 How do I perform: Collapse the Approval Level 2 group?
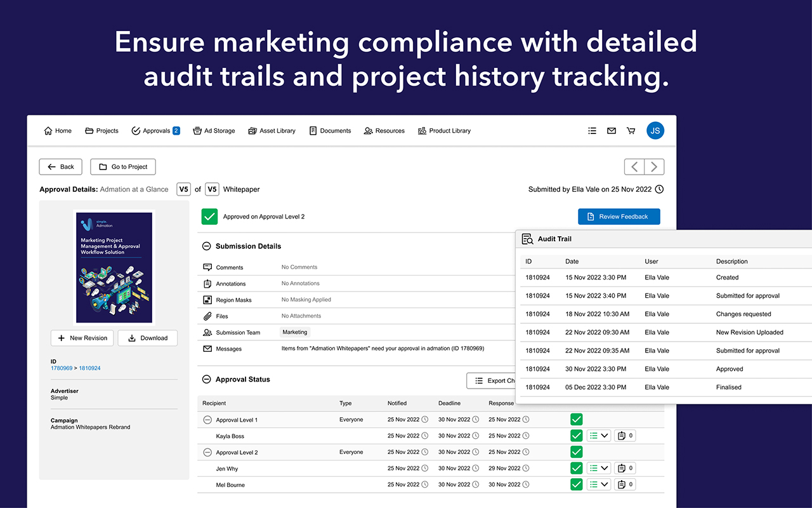point(207,453)
